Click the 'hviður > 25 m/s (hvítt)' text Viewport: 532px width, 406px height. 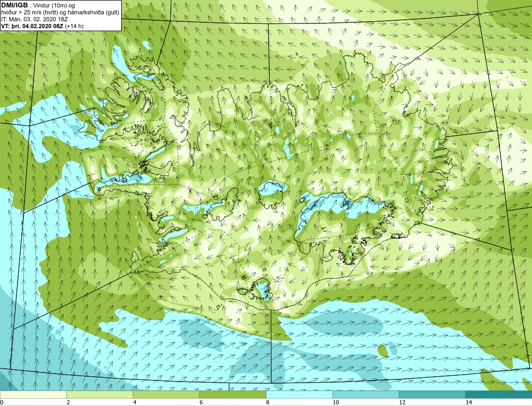tap(29, 13)
